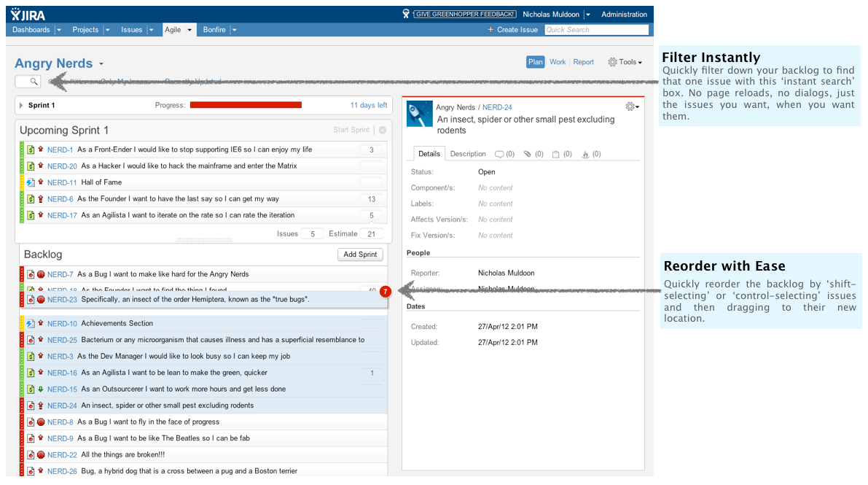The image size is (868, 485).
Task: Click the Angry Nerds rocket project avatar
Action: pyautogui.click(x=419, y=114)
